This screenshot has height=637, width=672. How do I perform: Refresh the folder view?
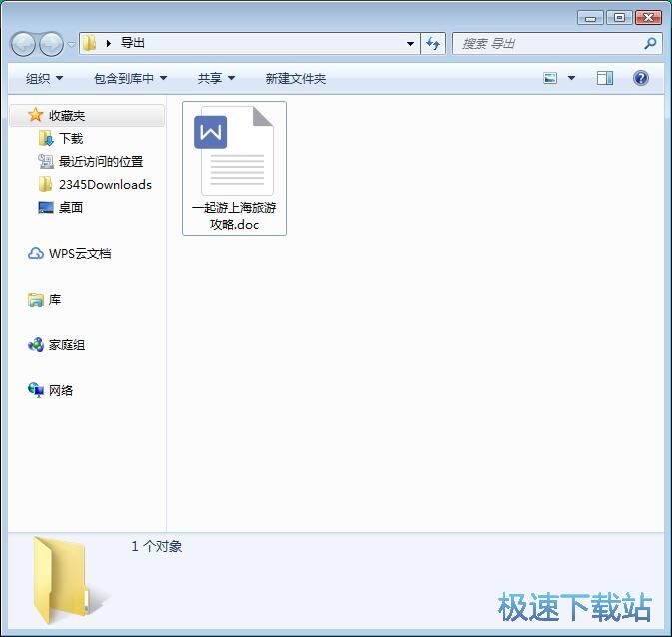click(433, 43)
